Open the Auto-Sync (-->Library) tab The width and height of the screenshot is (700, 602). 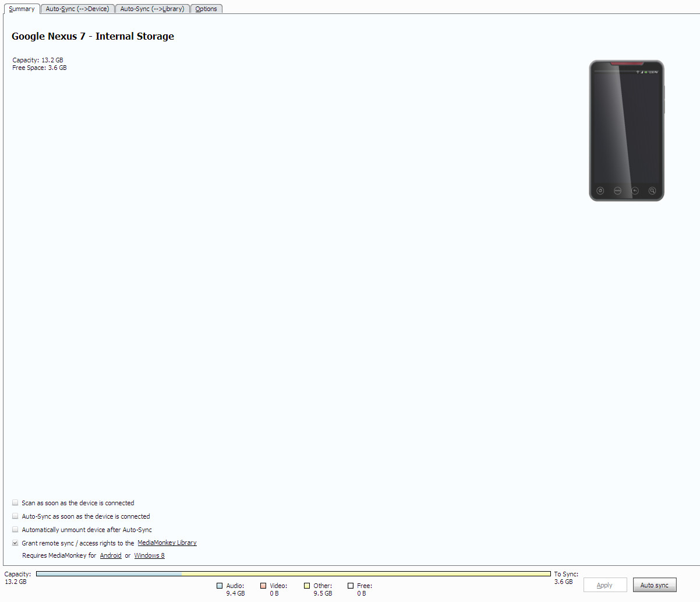tap(152, 9)
